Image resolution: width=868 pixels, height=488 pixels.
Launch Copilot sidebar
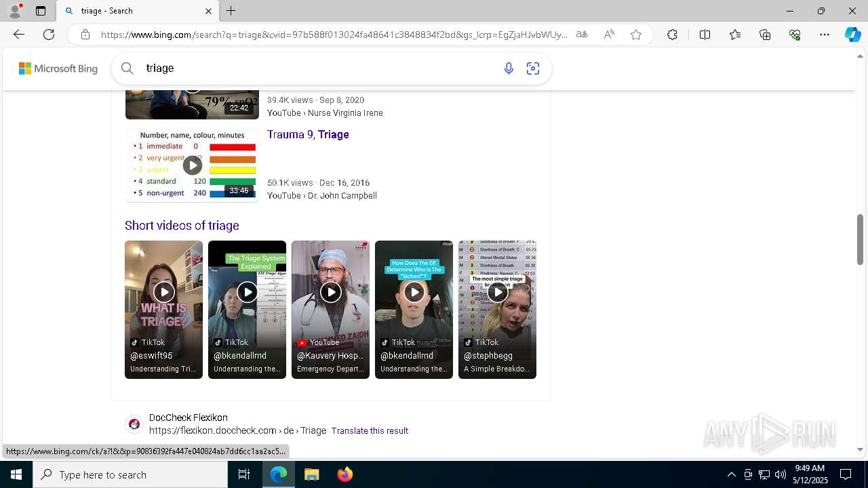852,35
